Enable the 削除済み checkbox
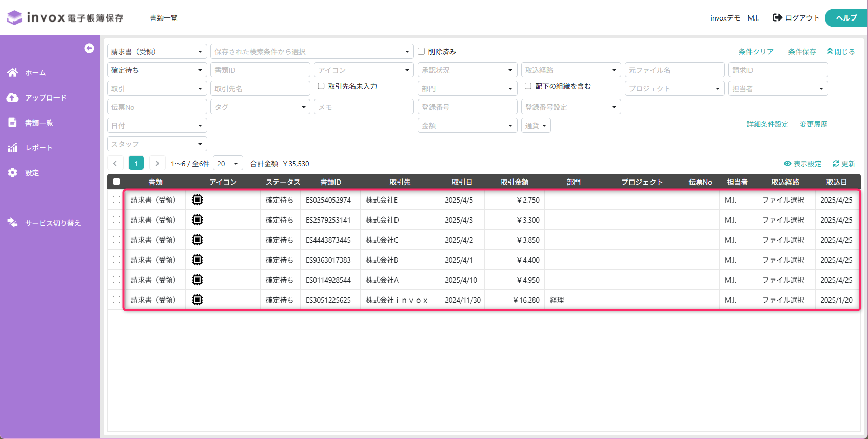 (x=421, y=51)
